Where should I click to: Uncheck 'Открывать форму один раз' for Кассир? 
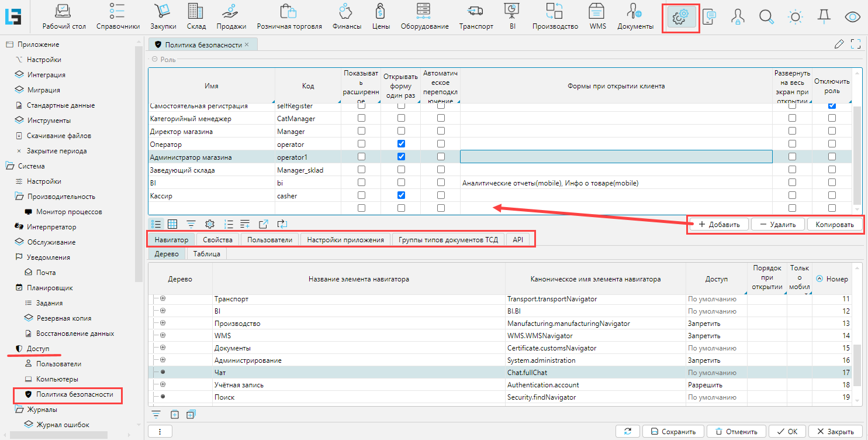[x=401, y=195]
